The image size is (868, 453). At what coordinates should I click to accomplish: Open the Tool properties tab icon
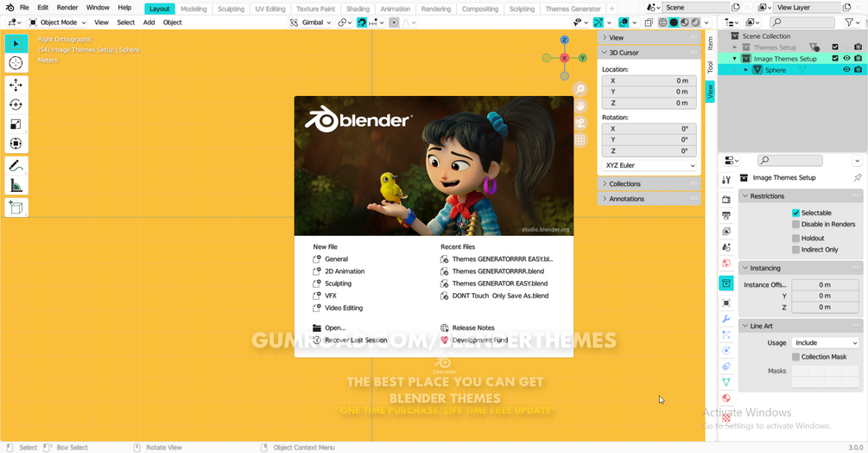point(726,180)
